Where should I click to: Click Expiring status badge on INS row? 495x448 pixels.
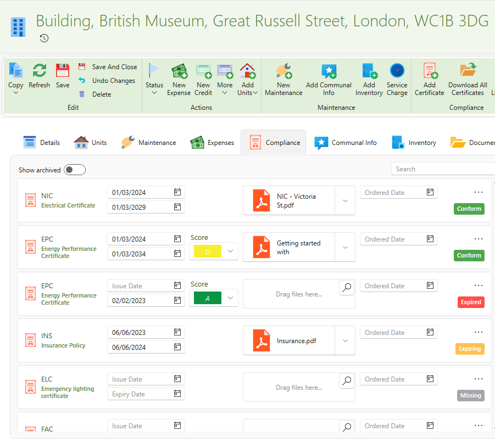pyautogui.click(x=470, y=349)
